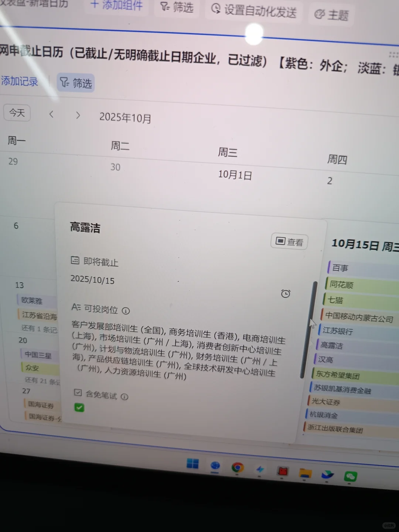Select 江苏银行 entry
The height and width of the screenshot is (532, 399).
(x=358, y=331)
